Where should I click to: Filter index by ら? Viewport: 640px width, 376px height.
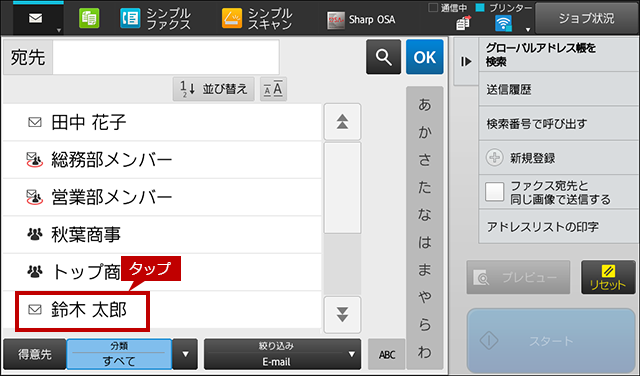424,325
